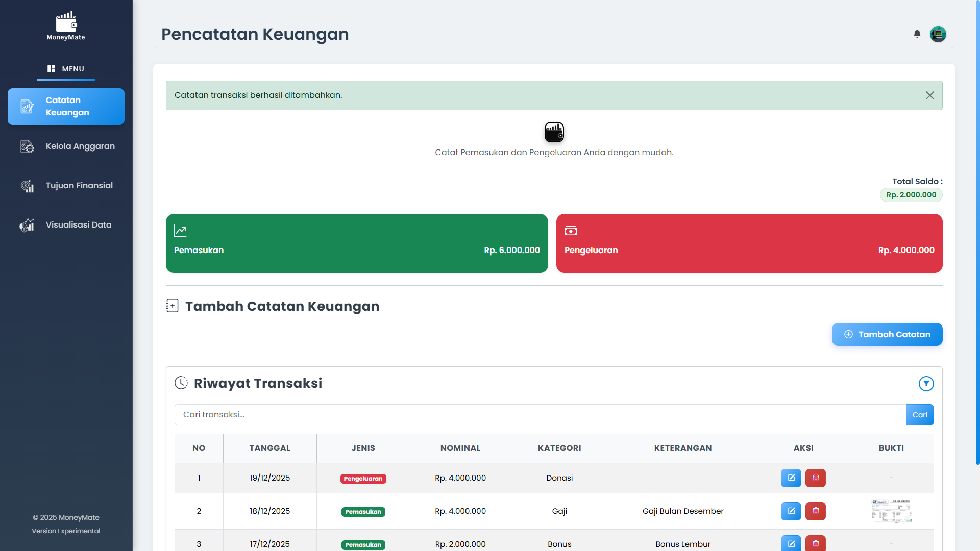Delete the Bonus Lembur transaction
The image size is (980, 551).
click(x=815, y=543)
